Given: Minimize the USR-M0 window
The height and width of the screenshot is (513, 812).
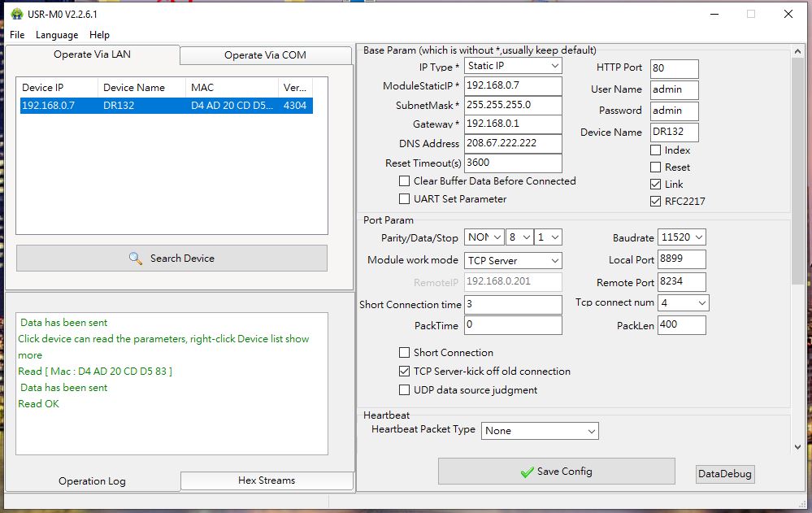Looking at the screenshot, I should click(x=714, y=14).
